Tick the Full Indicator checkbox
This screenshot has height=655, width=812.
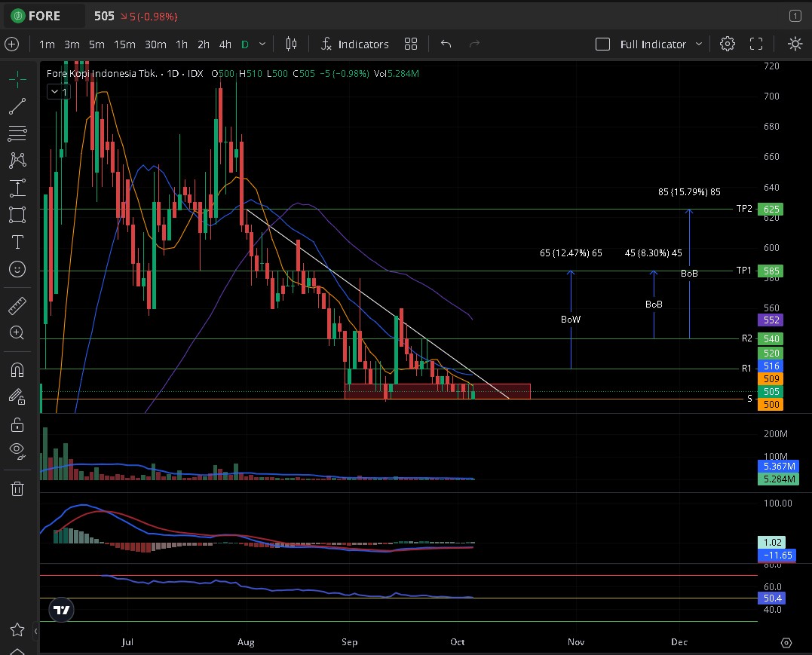[602, 44]
